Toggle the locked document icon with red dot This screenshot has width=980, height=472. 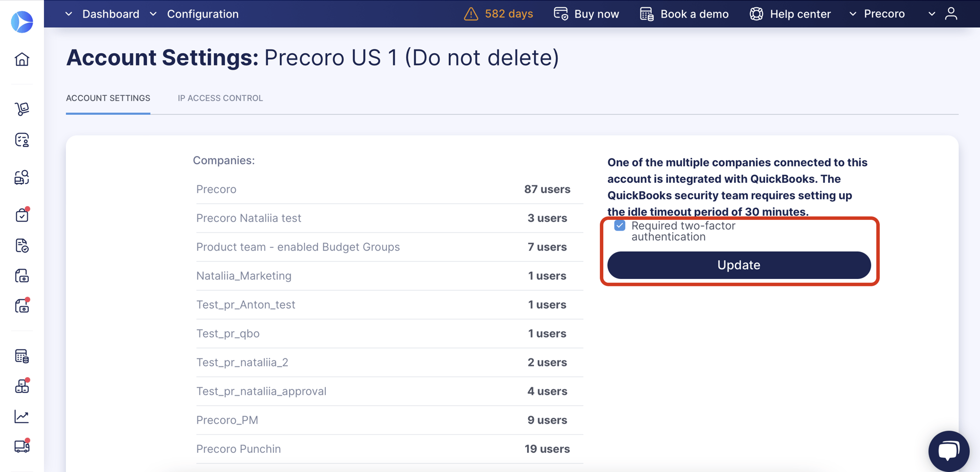click(x=22, y=306)
